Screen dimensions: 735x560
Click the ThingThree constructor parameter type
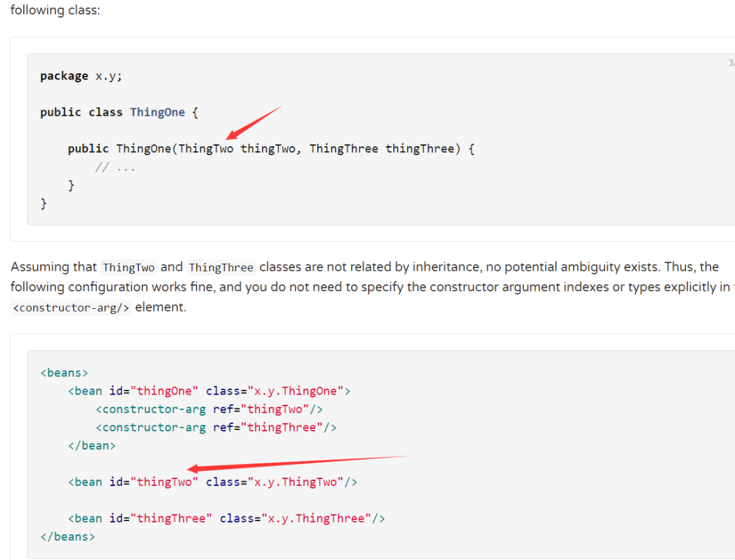click(344, 148)
